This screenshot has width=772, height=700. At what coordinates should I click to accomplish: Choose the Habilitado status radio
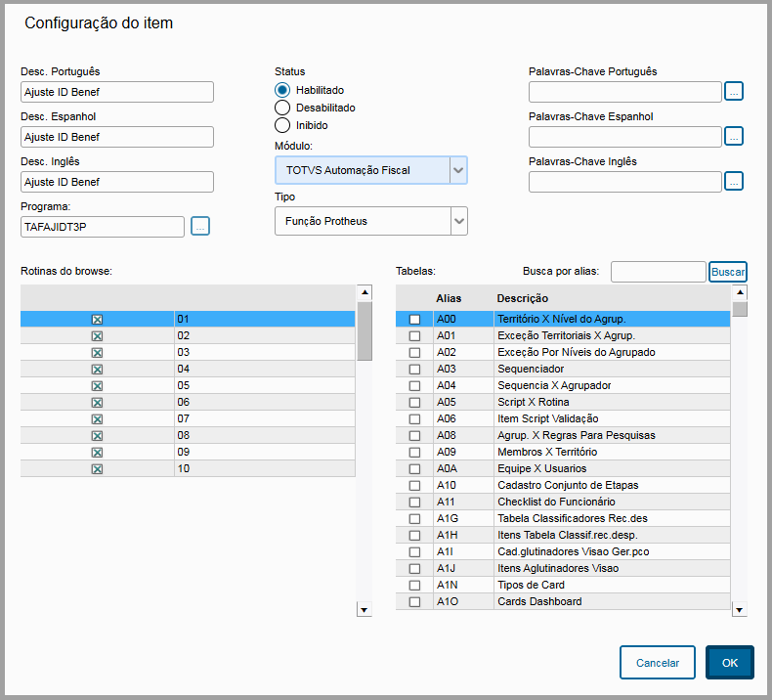coord(282,90)
